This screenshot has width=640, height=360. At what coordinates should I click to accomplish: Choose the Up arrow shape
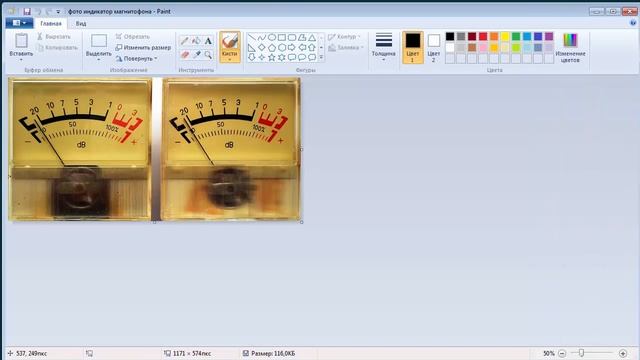tap(312, 47)
